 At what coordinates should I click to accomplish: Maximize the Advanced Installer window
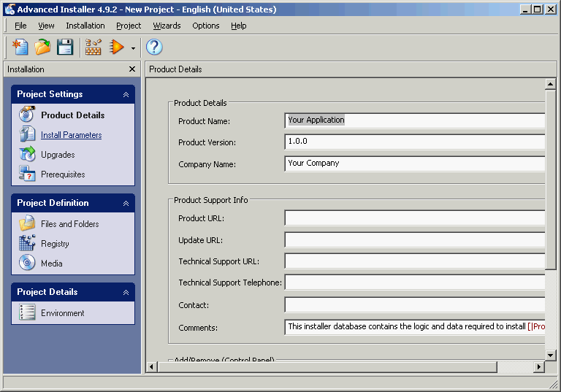click(x=538, y=9)
